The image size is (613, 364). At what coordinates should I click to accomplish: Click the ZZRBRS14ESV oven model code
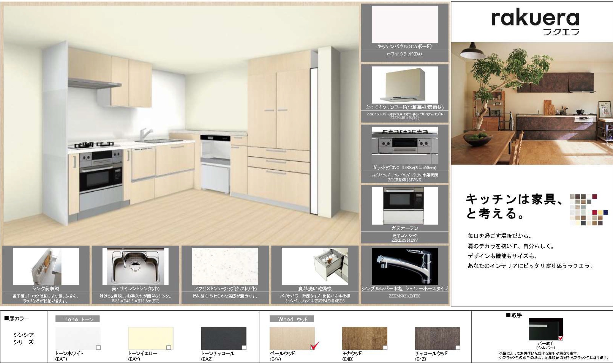click(x=405, y=240)
